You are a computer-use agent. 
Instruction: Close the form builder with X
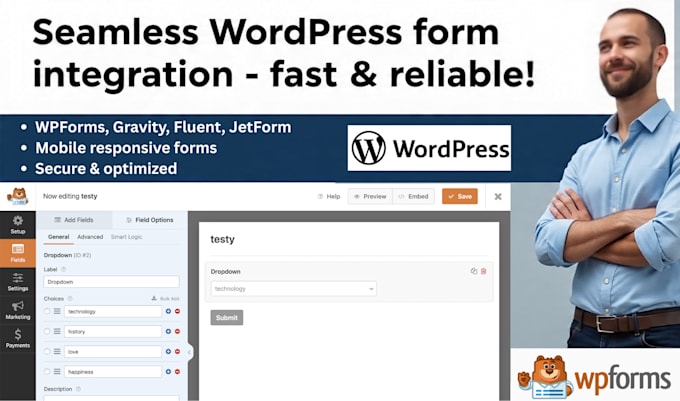pos(498,196)
